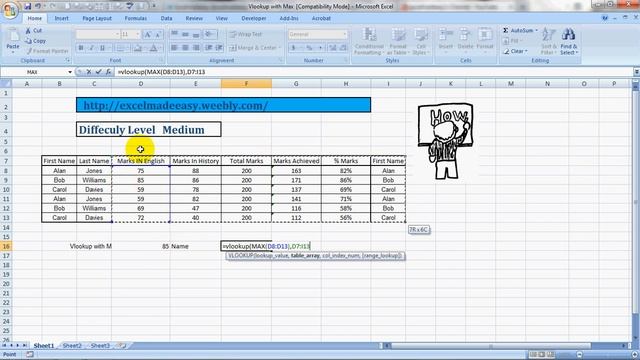Switch to Page Layout view in status bar
This screenshot has width=640, height=360.
(542, 354)
